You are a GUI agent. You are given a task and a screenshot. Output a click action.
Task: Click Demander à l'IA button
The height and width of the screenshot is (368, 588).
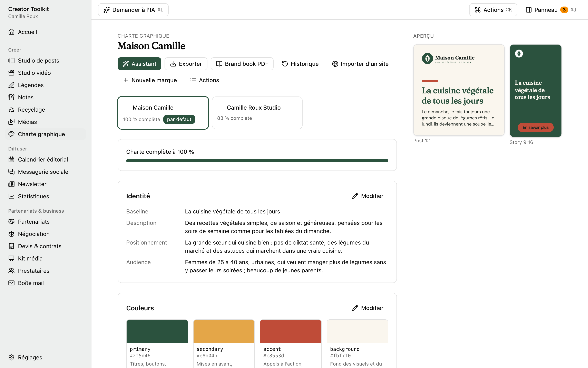133,10
